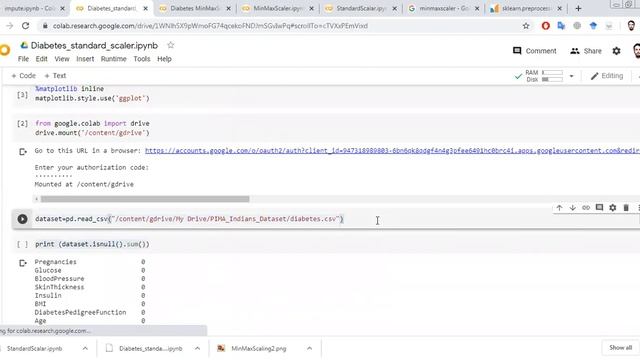This screenshot has width=640, height=360.
Task: Open the Insert menu
Action: (x=85, y=59)
